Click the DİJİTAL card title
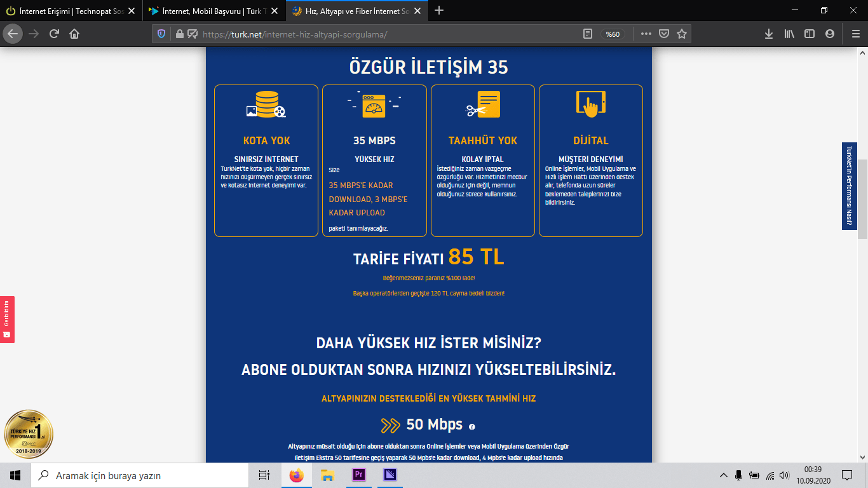Screen dimensions: 868x488 click(591, 140)
